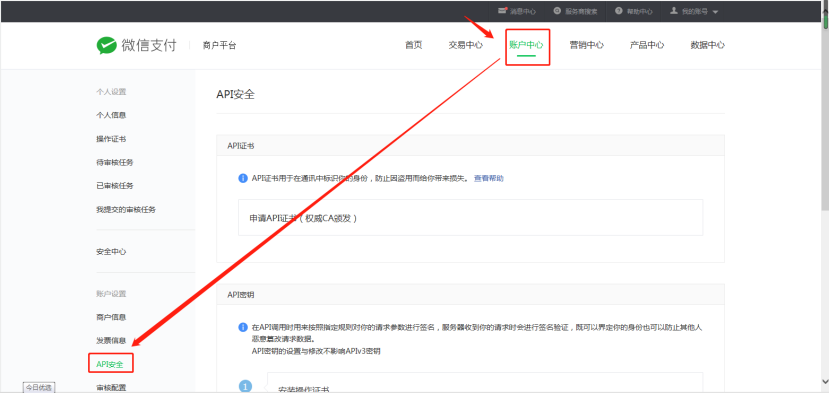Expand the 我的账号 dropdown arrow
This screenshot has width=830, height=394.
[x=715, y=12]
